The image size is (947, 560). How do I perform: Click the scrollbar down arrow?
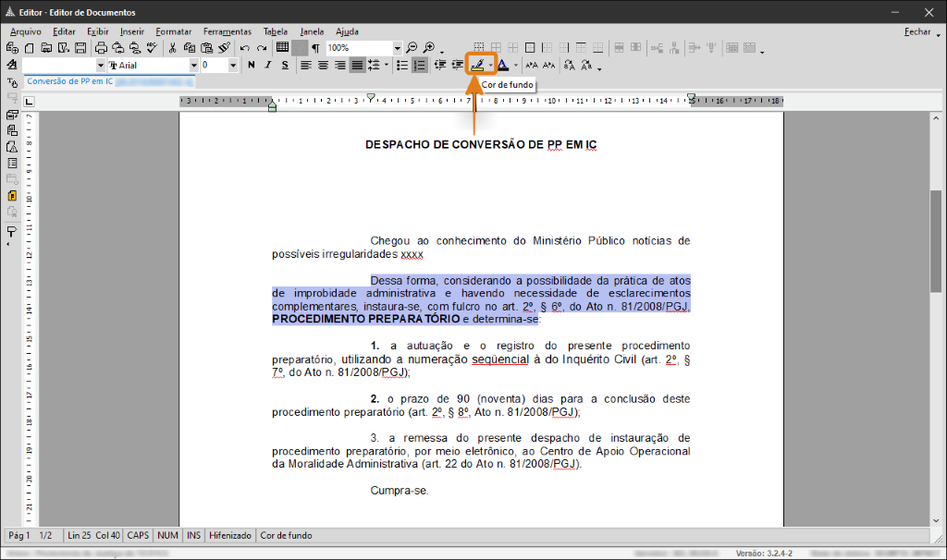pyautogui.click(x=936, y=521)
